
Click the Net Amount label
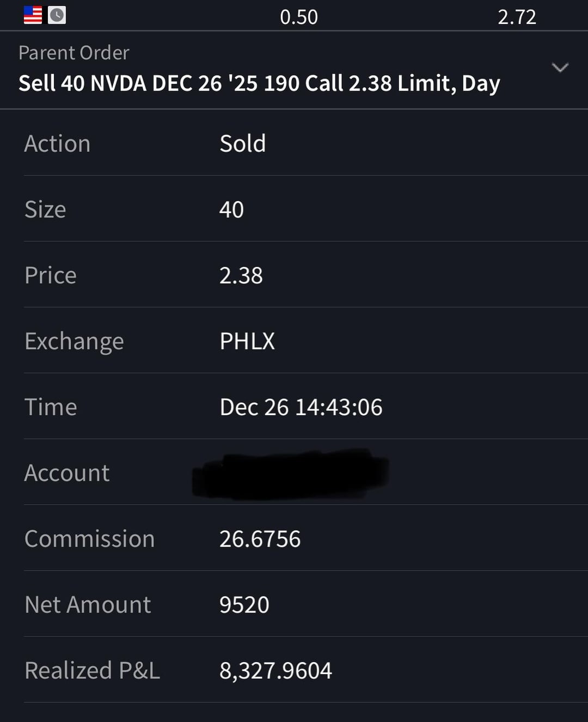(88, 605)
